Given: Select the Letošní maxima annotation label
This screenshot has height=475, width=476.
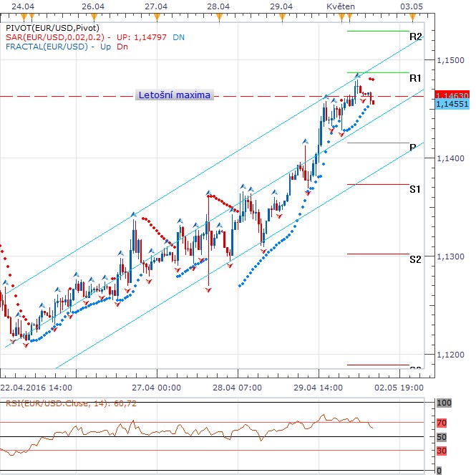Looking at the screenshot, I should click(175, 95).
